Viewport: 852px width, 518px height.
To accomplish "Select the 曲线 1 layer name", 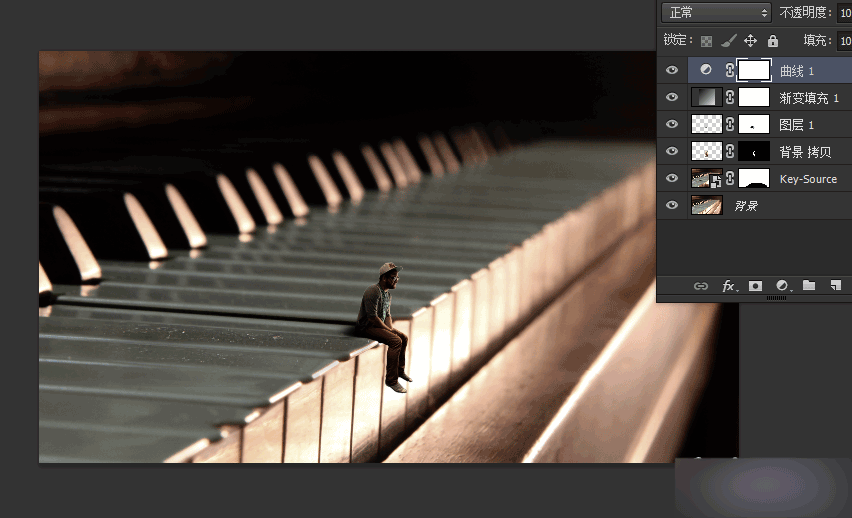I will [x=797, y=71].
